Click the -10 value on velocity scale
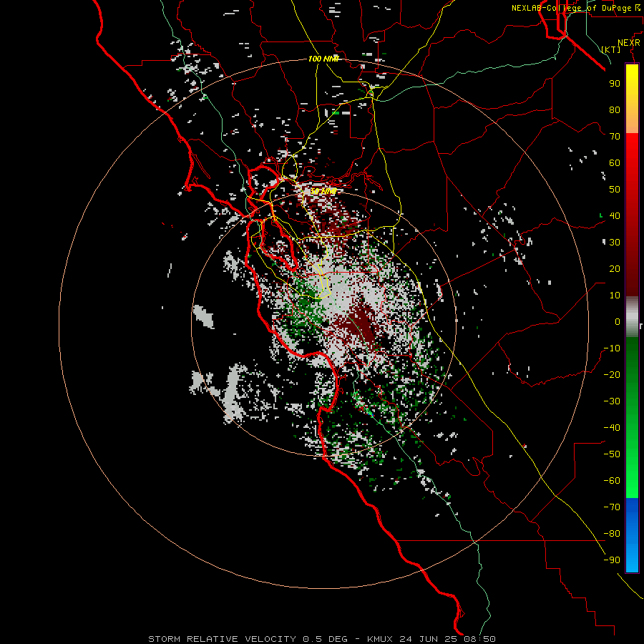Viewport: 644px width, 644px height. (x=612, y=348)
